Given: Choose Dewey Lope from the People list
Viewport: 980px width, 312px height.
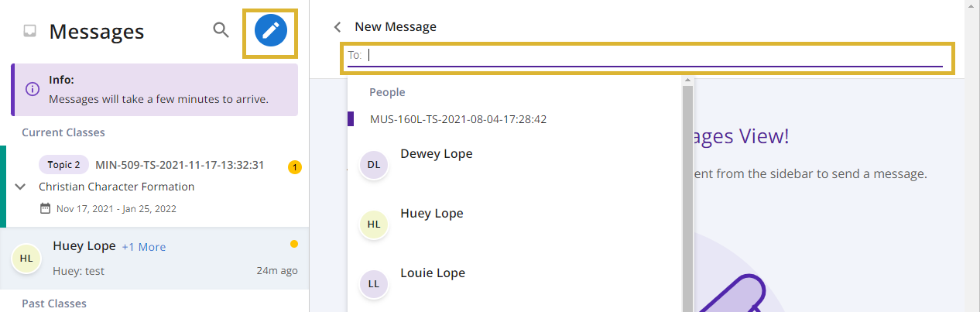Looking at the screenshot, I should pos(436,154).
